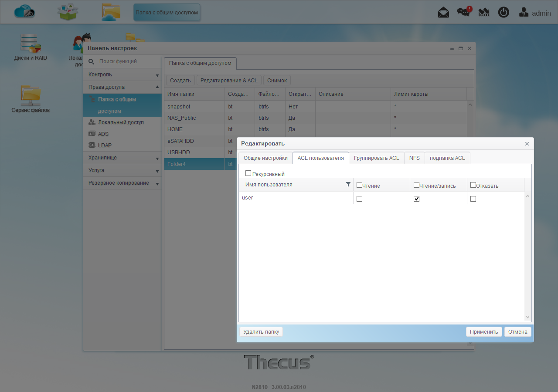This screenshot has width=558, height=392.
Task: Open the App Center box icon
Action: click(68, 12)
